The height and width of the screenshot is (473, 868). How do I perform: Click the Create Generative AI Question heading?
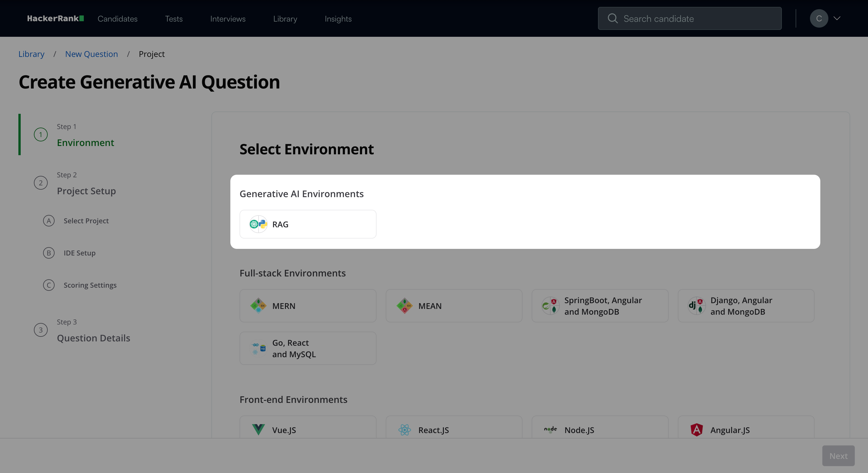point(149,82)
